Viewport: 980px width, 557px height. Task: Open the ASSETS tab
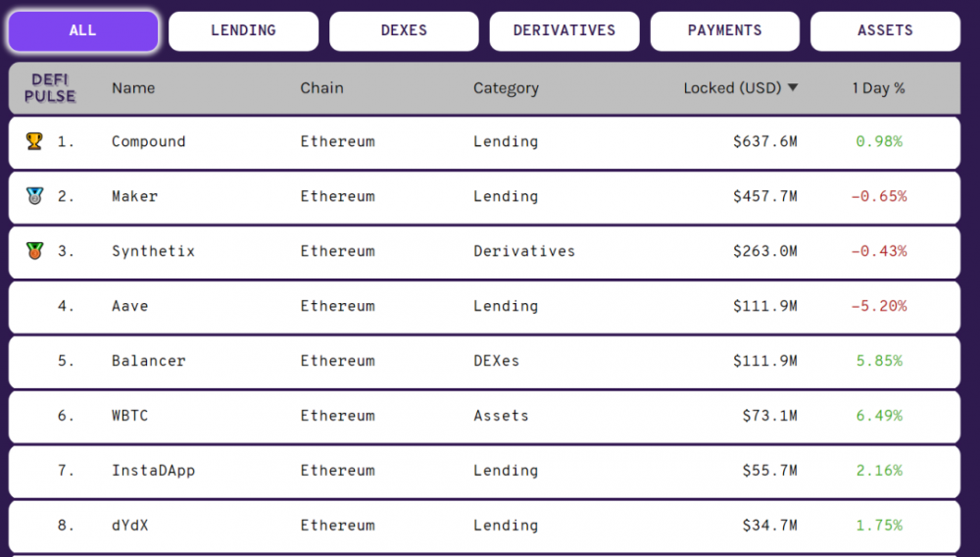point(885,30)
